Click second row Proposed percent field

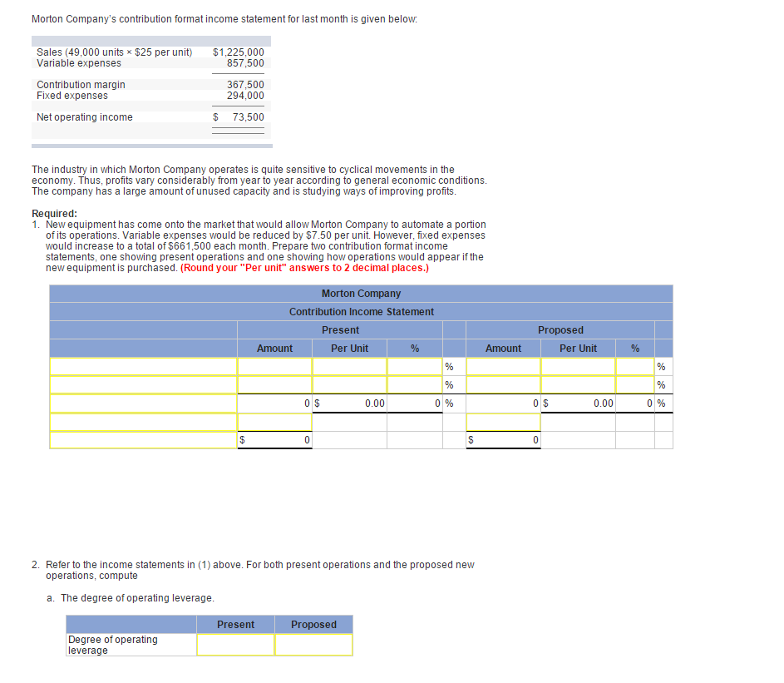click(x=635, y=385)
